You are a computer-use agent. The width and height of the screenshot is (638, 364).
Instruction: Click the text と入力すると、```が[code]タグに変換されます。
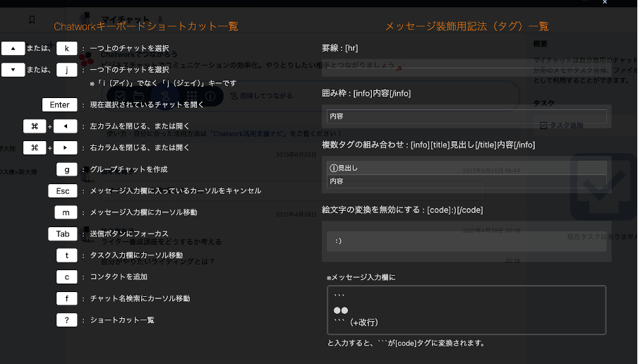tap(407, 343)
